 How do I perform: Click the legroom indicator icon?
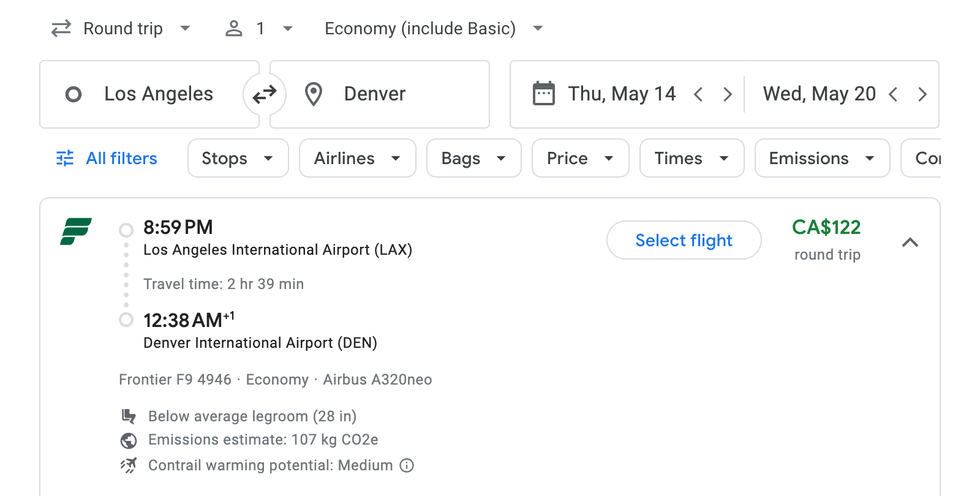coord(129,416)
